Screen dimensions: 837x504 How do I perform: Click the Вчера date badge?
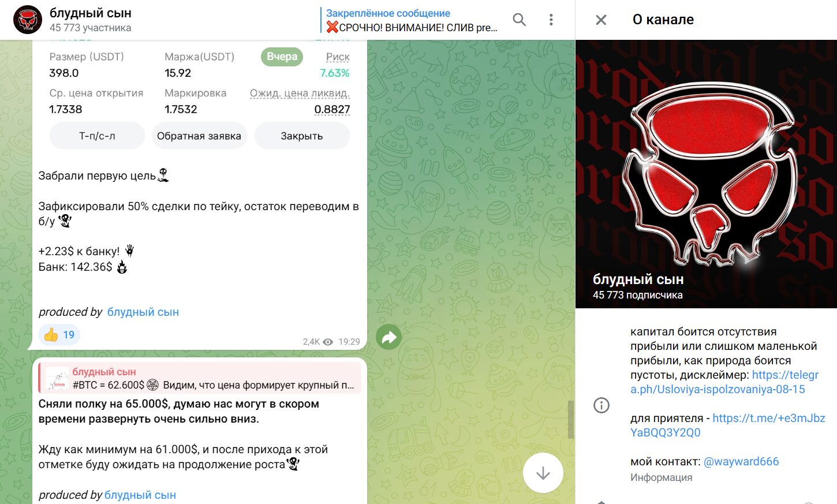(282, 57)
